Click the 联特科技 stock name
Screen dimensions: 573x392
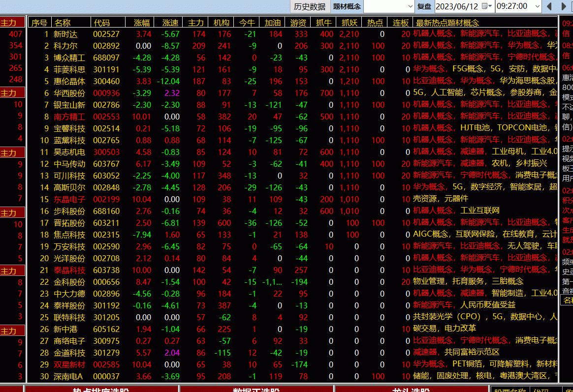[69, 317]
